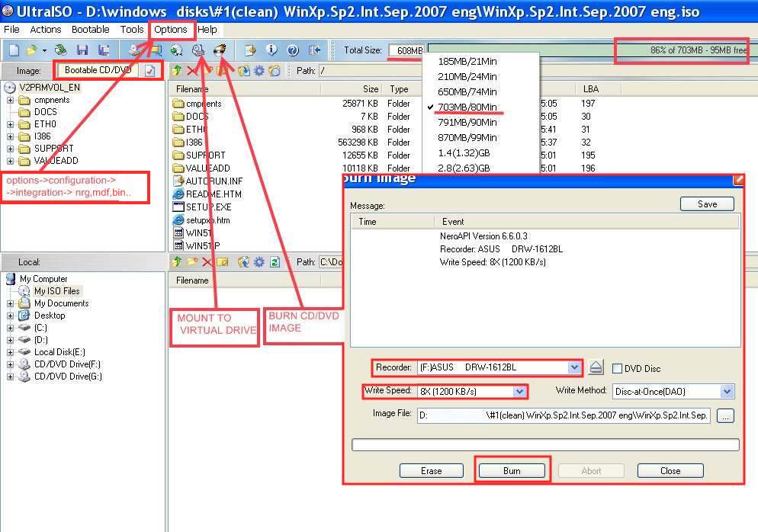Screen dimensions: 758x532
Task: Click the green Refresh icon in Local pane
Action: (275, 262)
